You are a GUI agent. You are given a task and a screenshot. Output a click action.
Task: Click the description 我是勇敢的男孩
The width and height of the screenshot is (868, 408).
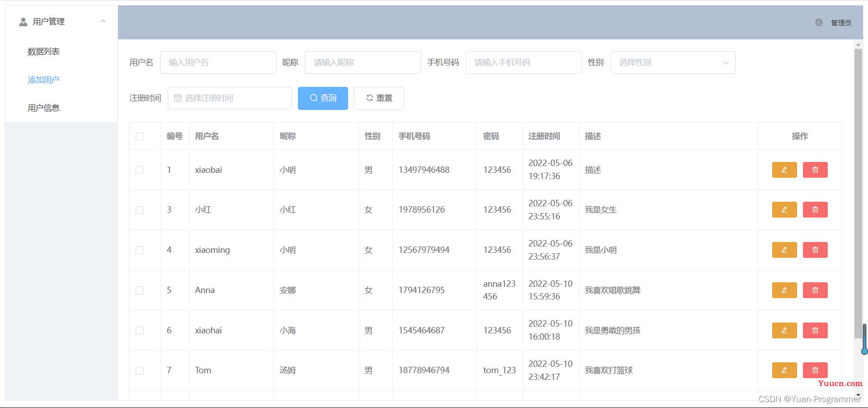pyautogui.click(x=613, y=330)
